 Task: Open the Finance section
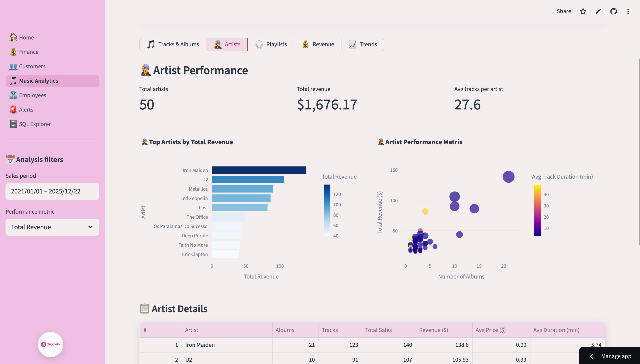[28, 52]
